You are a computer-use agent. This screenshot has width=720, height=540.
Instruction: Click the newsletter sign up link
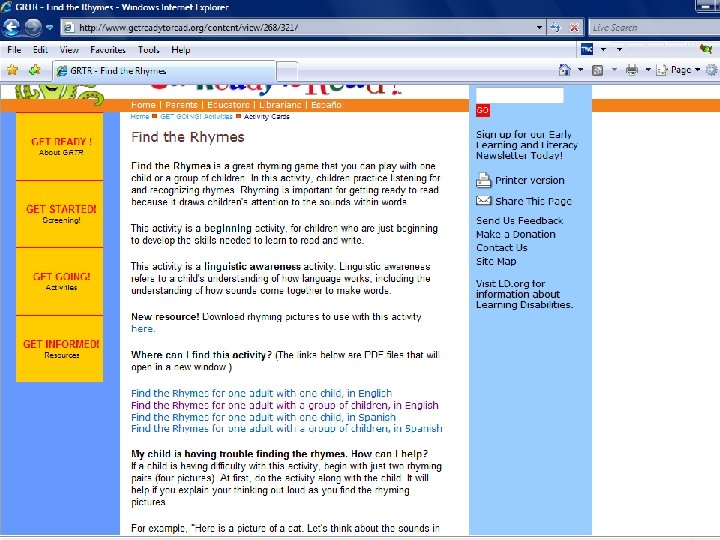pyautogui.click(x=527, y=145)
